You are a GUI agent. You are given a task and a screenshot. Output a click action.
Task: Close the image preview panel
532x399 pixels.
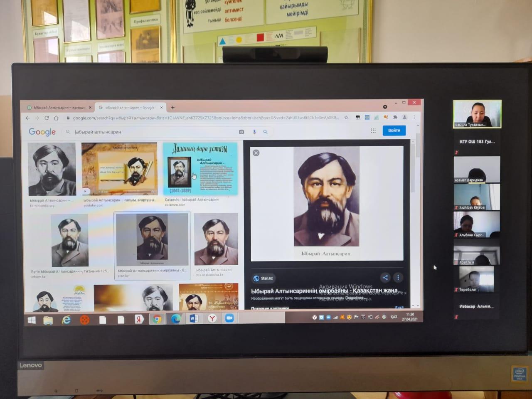(256, 153)
